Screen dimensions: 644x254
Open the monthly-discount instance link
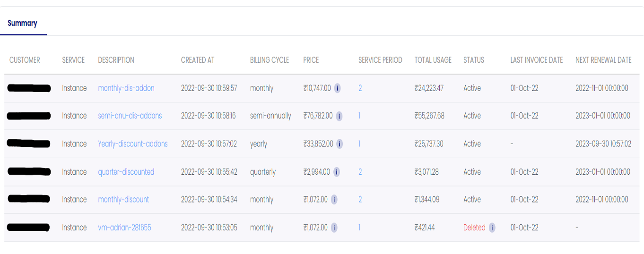[x=123, y=199]
